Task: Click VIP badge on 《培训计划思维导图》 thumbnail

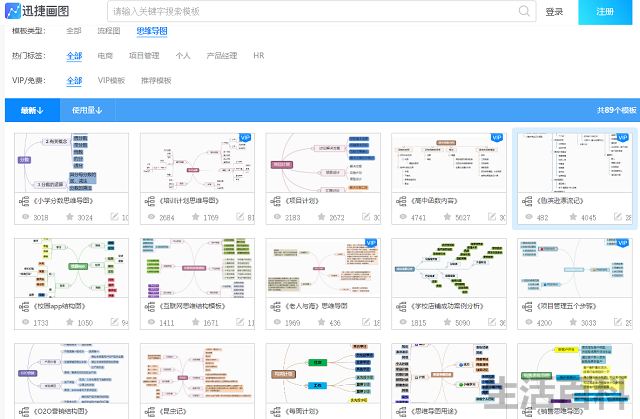Action: 244,138
